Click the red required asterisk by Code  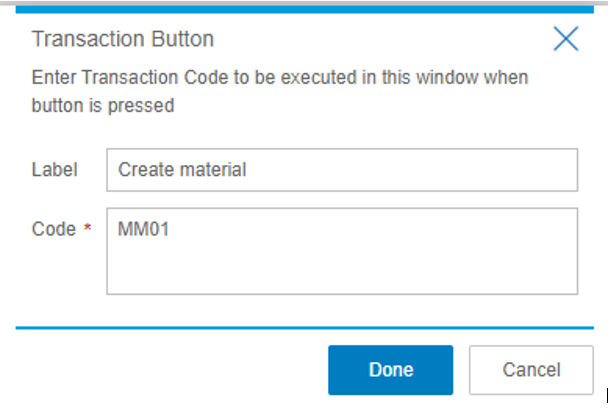pyautogui.click(x=87, y=229)
